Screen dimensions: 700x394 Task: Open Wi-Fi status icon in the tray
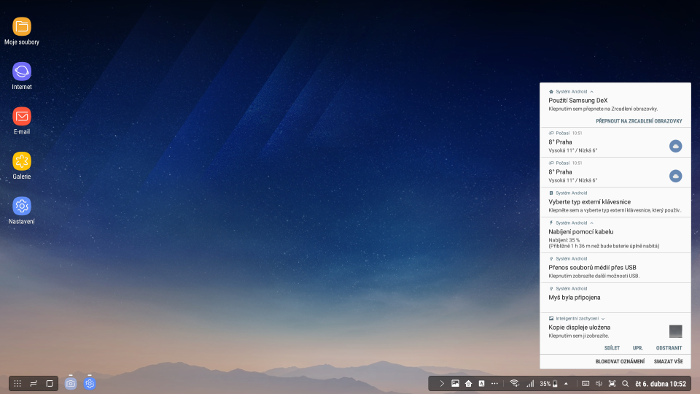pyautogui.click(x=514, y=383)
